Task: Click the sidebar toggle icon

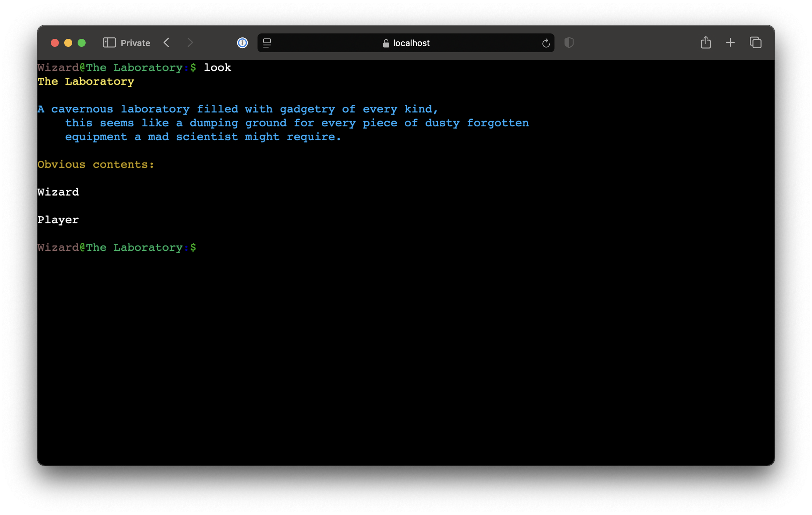Action: pyautogui.click(x=108, y=42)
